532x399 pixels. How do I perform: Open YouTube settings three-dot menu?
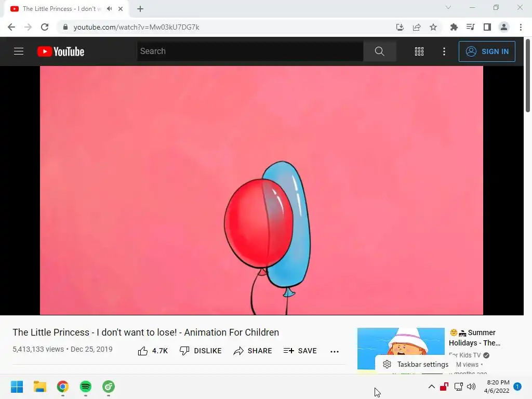[x=444, y=51]
